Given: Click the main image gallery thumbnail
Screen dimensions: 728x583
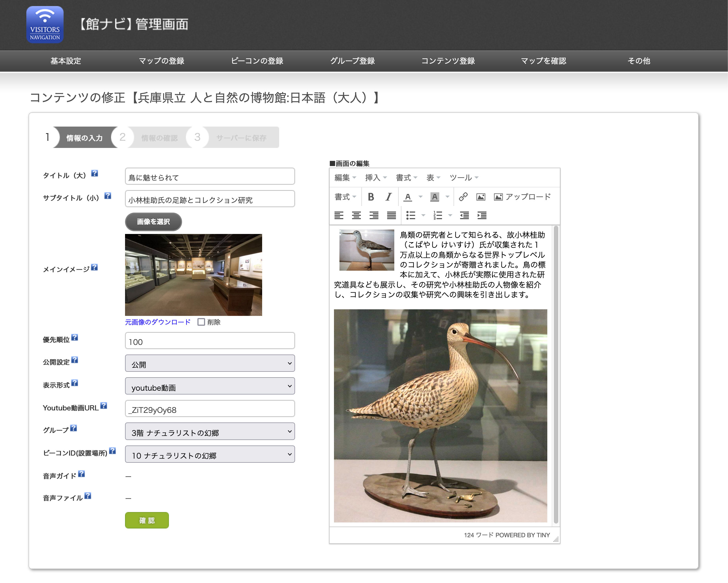Looking at the screenshot, I should click(194, 275).
